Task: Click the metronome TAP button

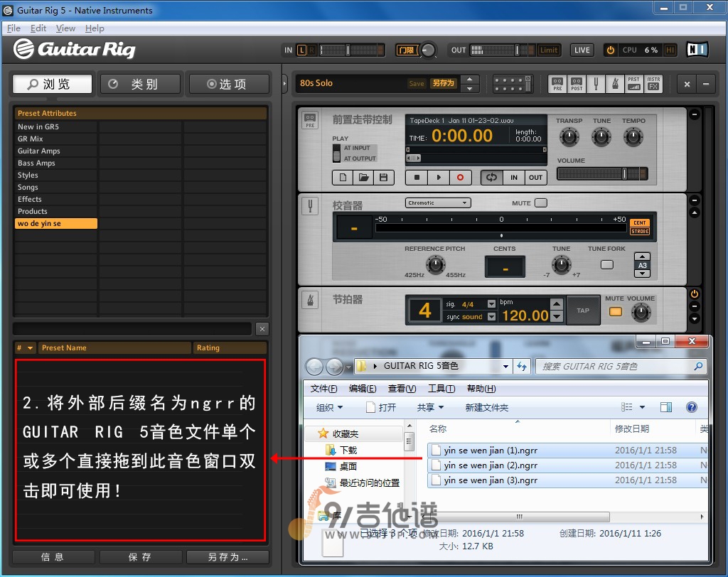Action: click(583, 311)
